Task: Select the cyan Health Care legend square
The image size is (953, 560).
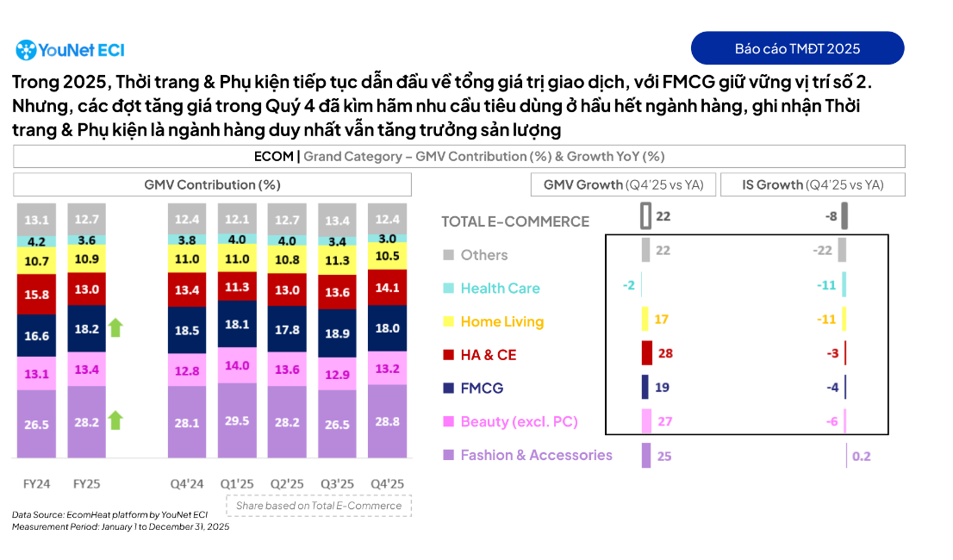Action: tap(448, 289)
